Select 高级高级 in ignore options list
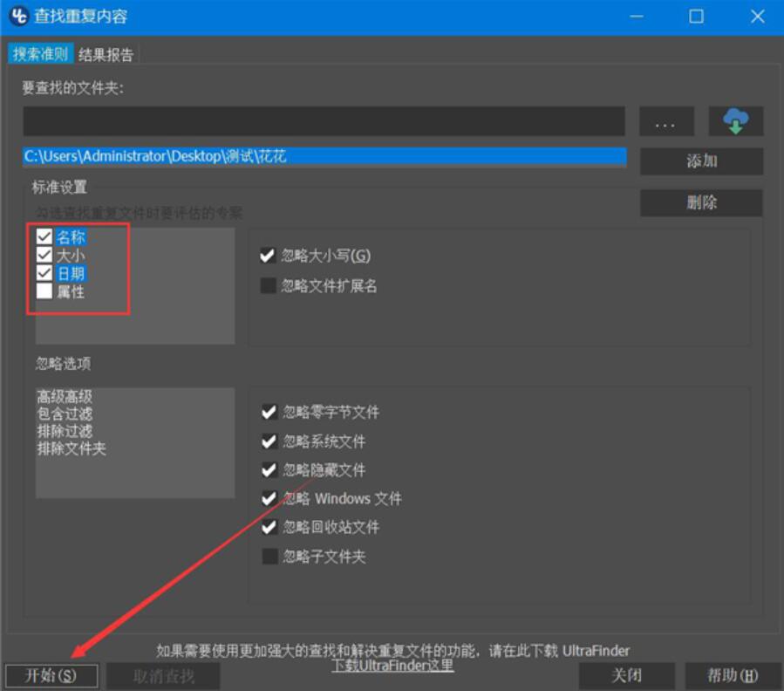The image size is (784, 691). pyautogui.click(x=65, y=397)
